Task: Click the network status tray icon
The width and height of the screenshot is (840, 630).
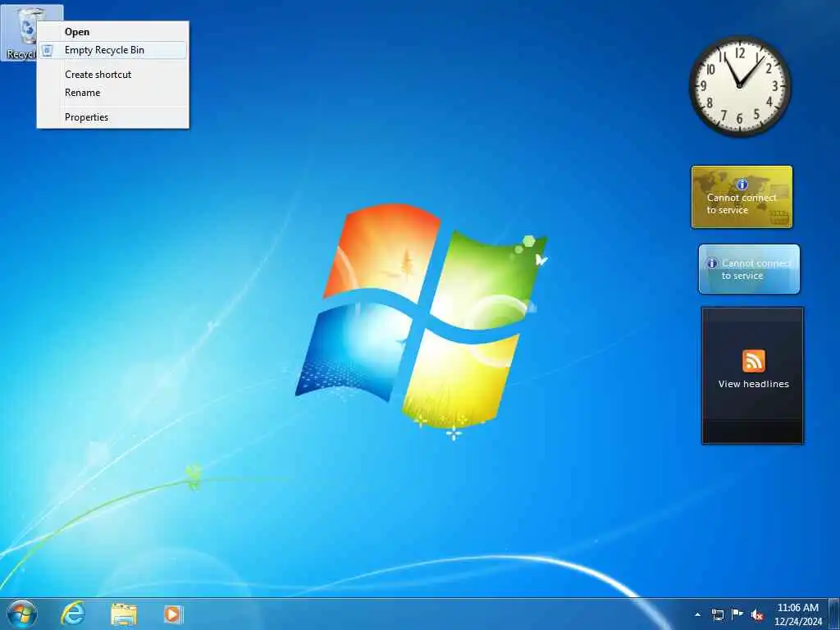Action: pyautogui.click(x=717, y=614)
